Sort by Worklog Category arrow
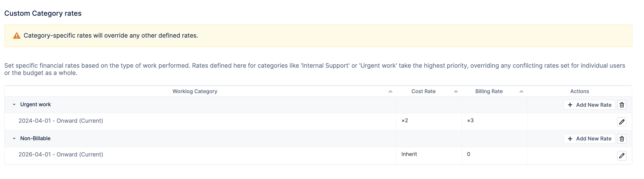 [390, 91]
